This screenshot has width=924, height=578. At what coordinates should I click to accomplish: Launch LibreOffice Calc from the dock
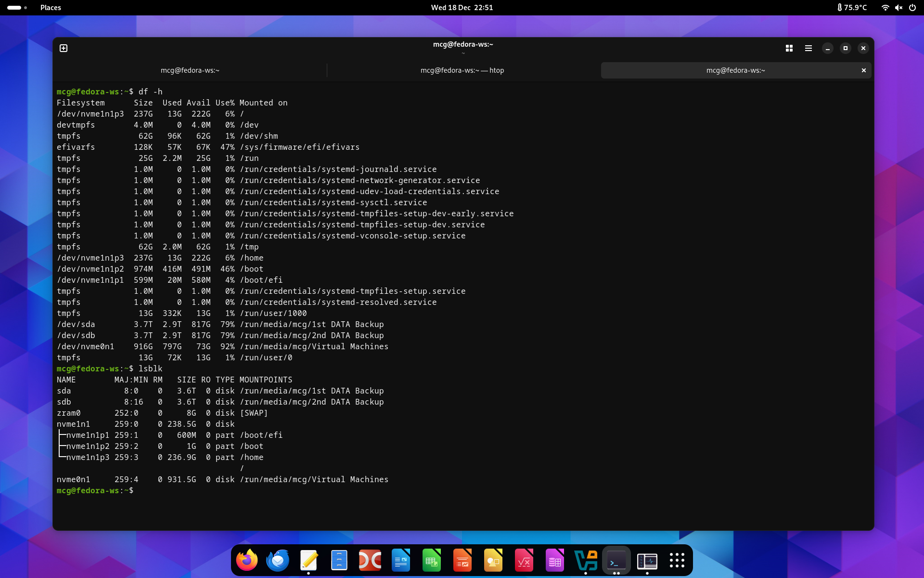[x=432, y=560]
